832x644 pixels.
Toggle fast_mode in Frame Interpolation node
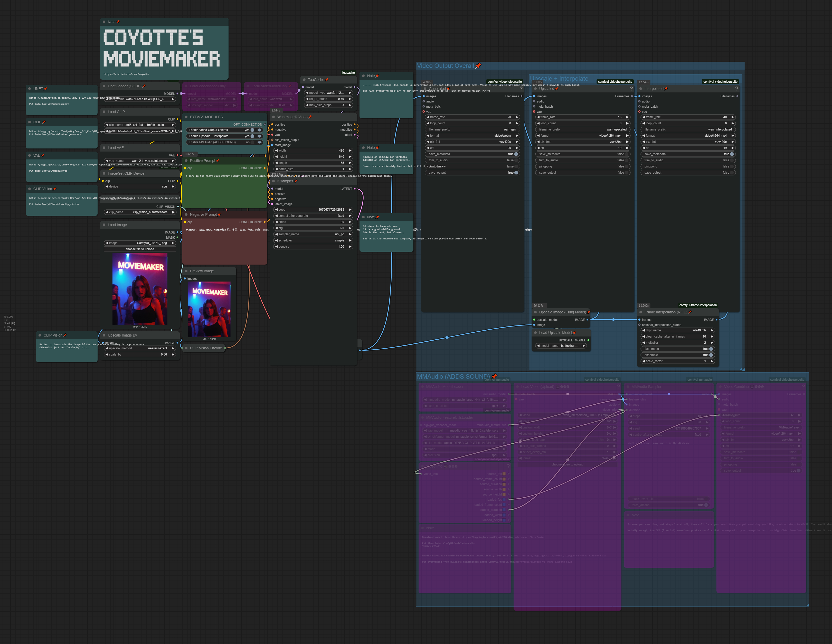[x=711, y=349]
